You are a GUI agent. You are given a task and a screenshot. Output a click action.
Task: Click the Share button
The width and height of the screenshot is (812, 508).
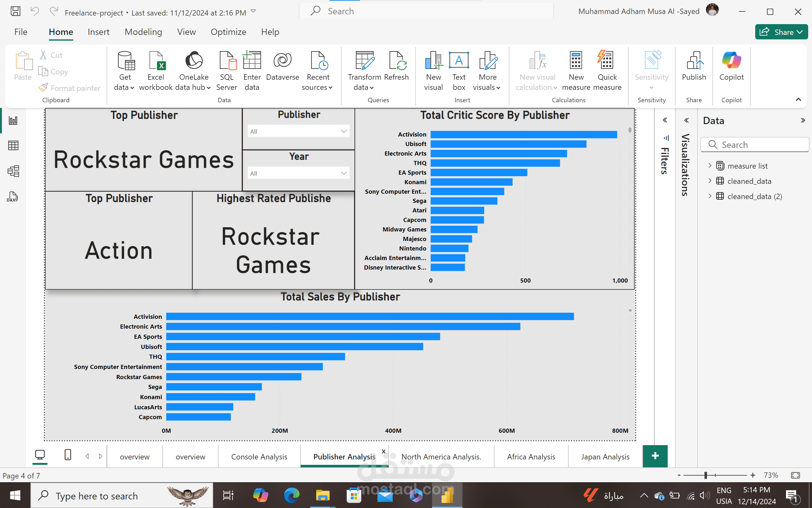781,32
